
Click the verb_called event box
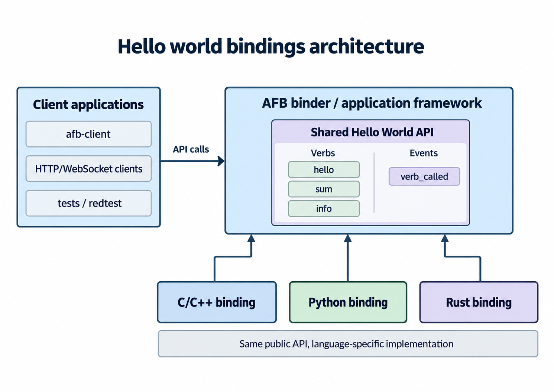[424, 176]
